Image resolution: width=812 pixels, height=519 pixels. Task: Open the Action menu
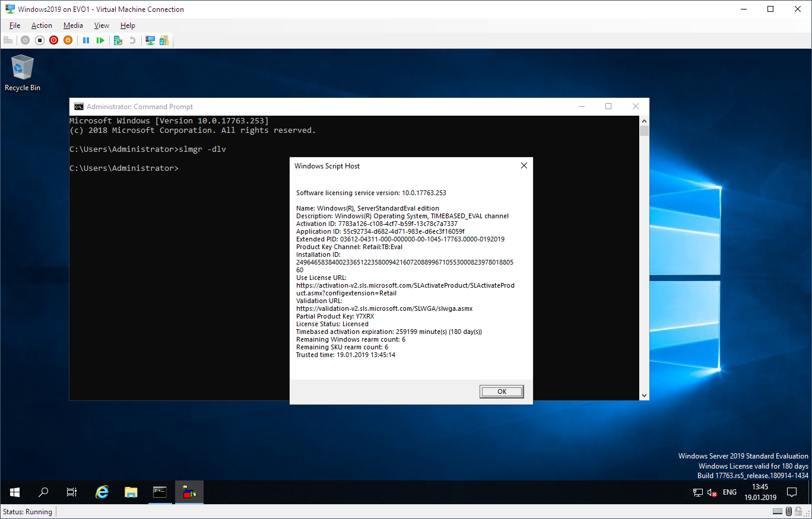(42, 26)
